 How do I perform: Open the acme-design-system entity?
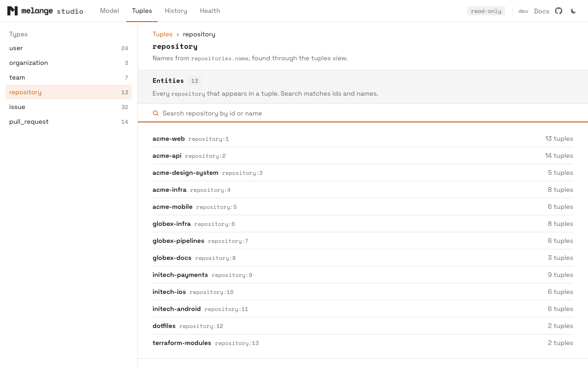(363, 172)
